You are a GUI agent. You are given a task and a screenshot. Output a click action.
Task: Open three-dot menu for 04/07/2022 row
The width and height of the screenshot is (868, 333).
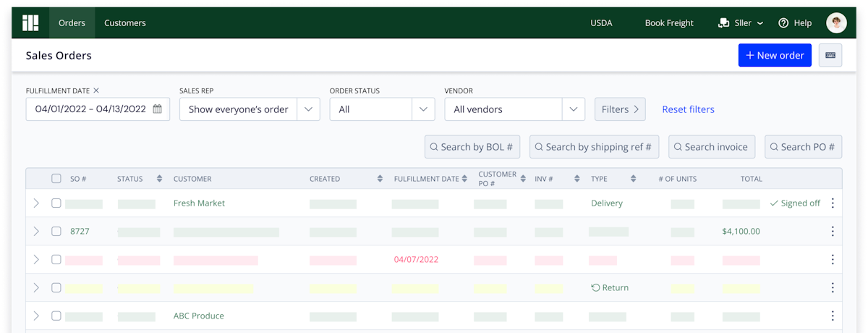point(833,260)
